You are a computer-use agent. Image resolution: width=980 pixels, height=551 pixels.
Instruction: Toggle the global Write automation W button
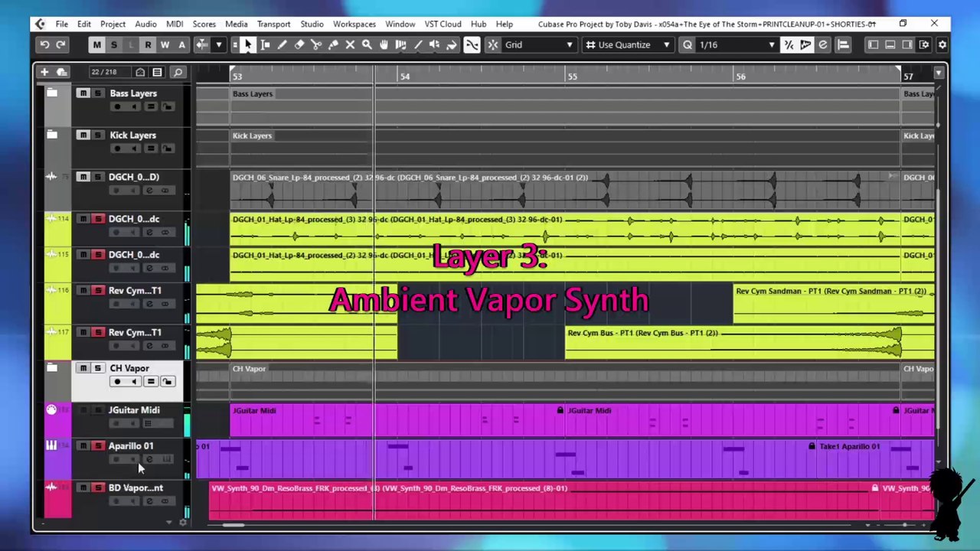[x=165, y=45]
